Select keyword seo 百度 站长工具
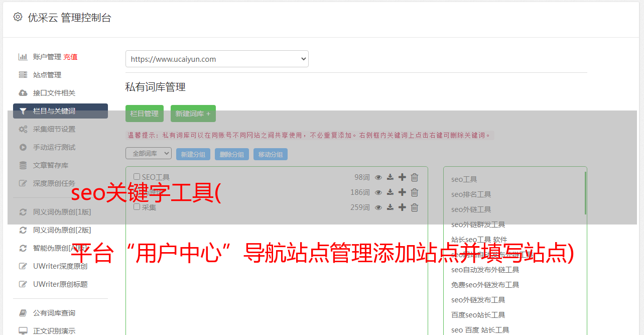Screen dimensions: 644x335 480,330
